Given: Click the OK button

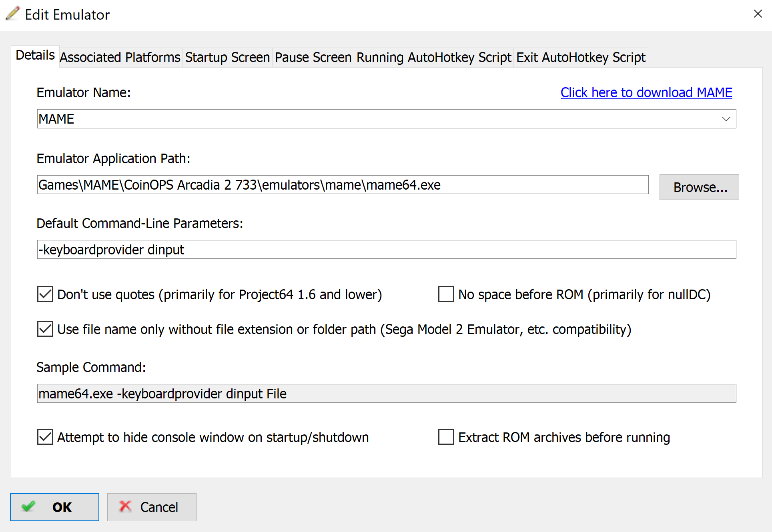Looking at the screenshot, I should [54, 507].
